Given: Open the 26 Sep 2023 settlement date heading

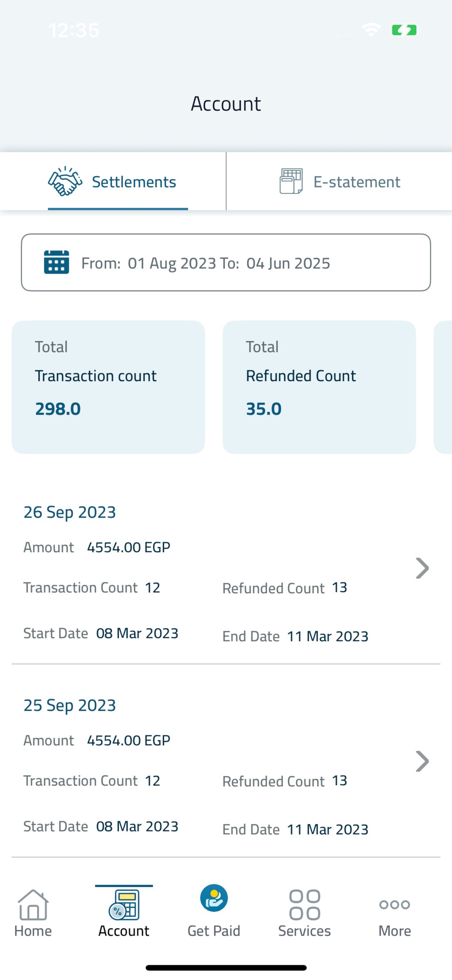Looking at the screenshot, I should tap(70, 512).
